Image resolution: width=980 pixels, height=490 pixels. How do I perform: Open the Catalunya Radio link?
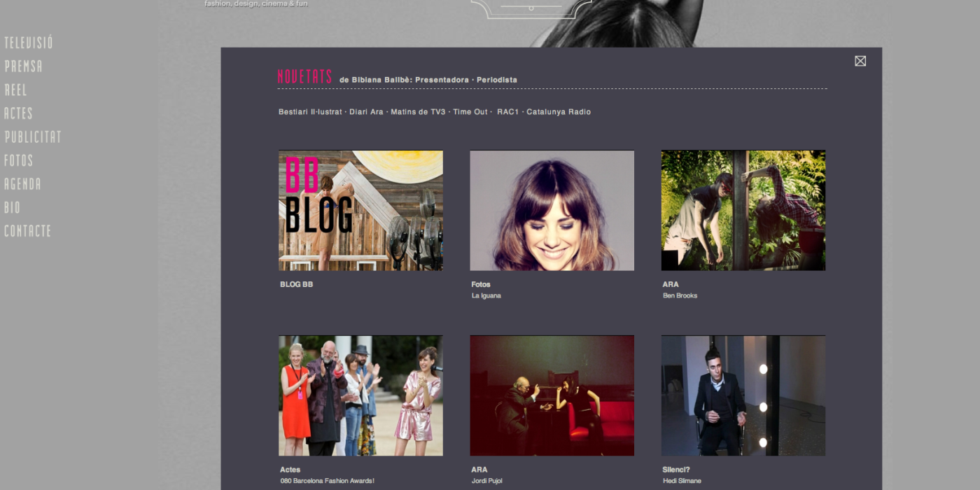click(x=559, y=112)
